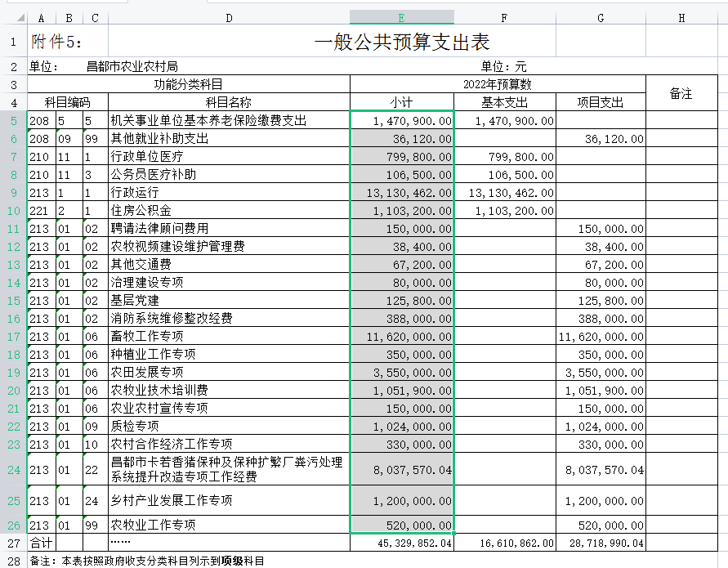This screenshot has height=568, width=728.
Task: Select column G header
Action: pos(601,17)
